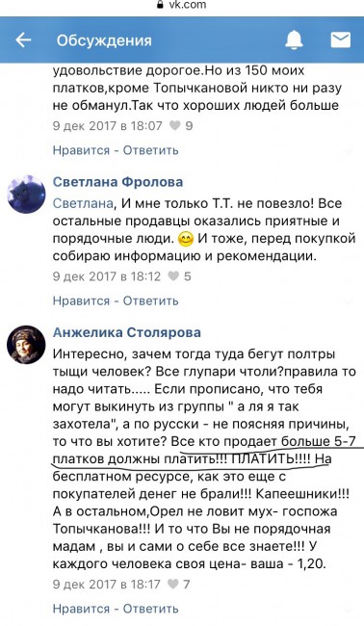Click Нравится under Светлана Фролова's comment
The image size is (364, 626).
tap(81, 300)
